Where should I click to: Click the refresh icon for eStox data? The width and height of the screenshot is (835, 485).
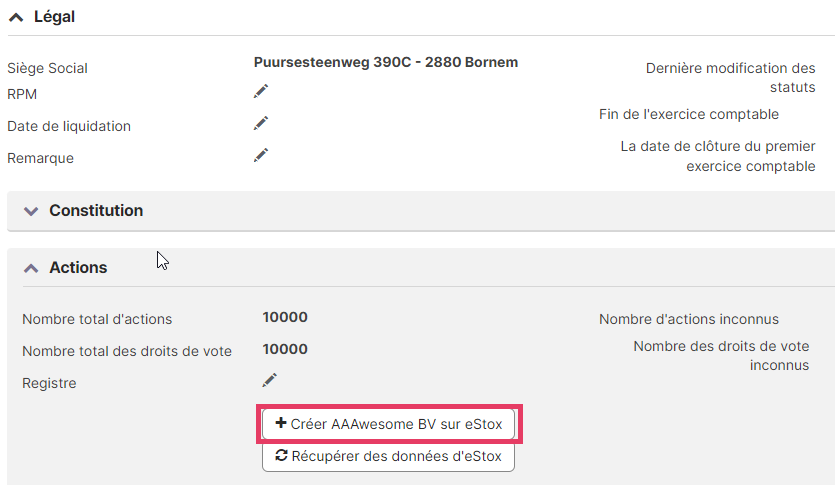click(x=281, y=455)
